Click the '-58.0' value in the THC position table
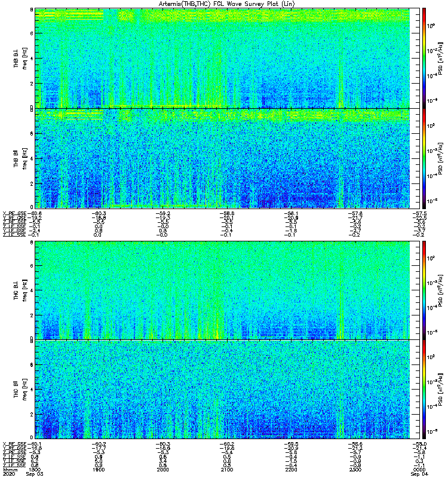This screenshot has width=448, height=478. pyautogui.click(x=419, y=444)
